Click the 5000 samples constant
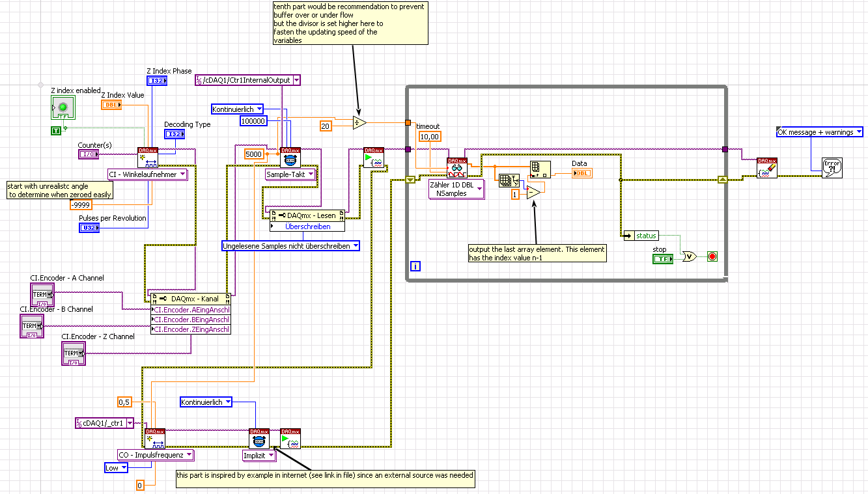 tap(255, 154)
